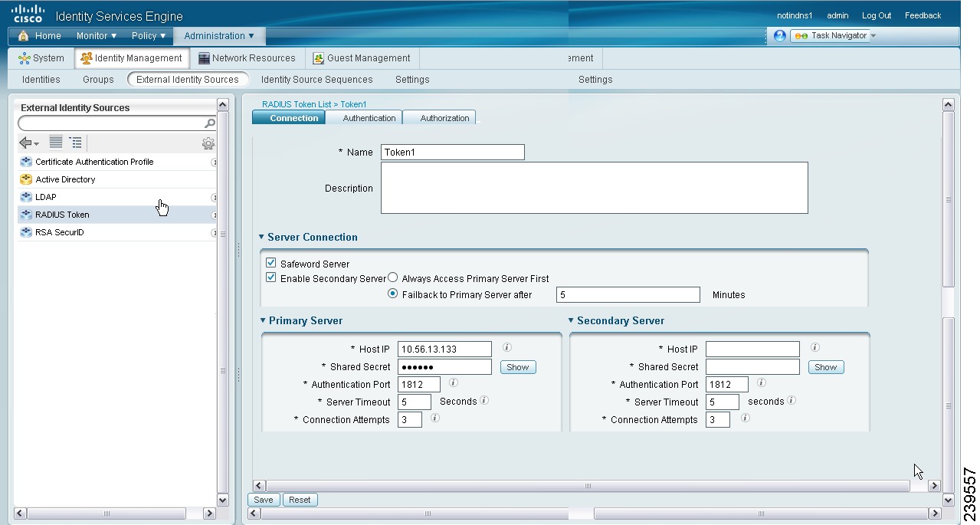Click the main panel vertical scrollbar thumb
Viewport: 980px width, 525px height.
coord(948,200)
